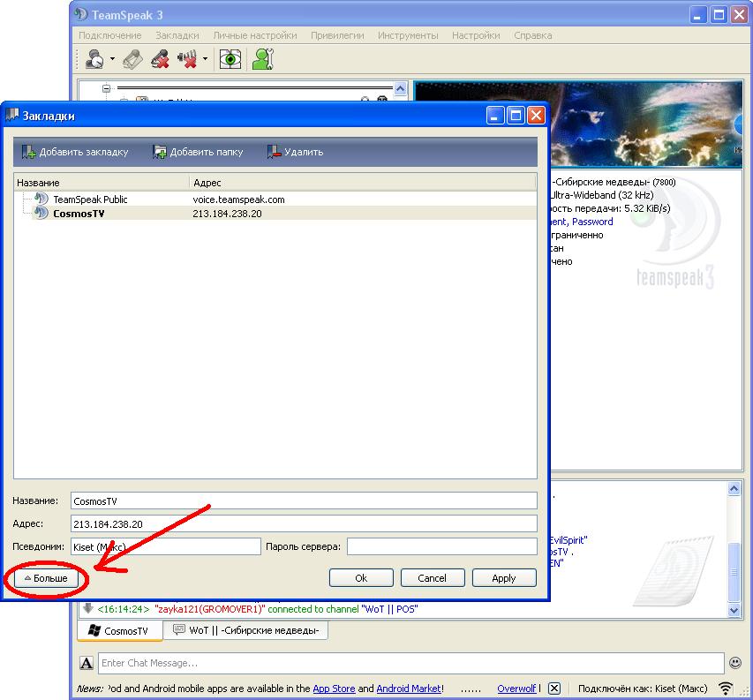Image resolution: width=753 pixels, height=700 pixels.
Task: Switch to the WoT || -Сибирские медведы- chat tab
Action: (x=246, y=630)
